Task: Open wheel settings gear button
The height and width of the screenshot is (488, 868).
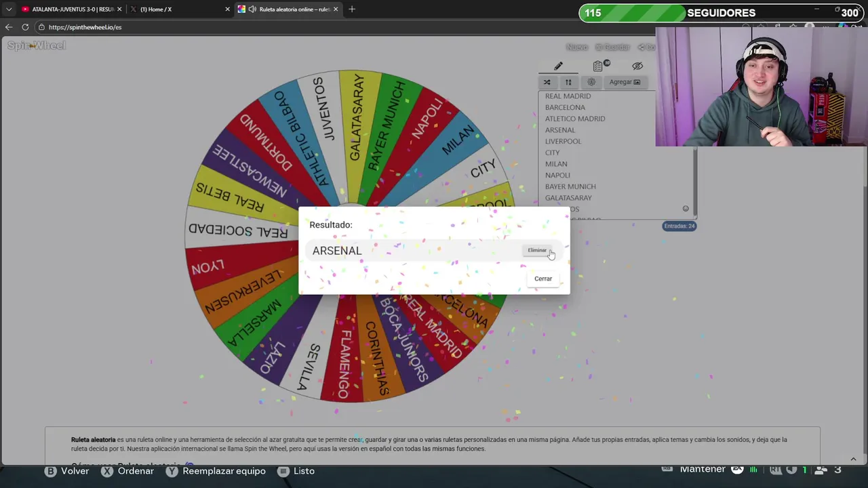Action: point(591,82)
